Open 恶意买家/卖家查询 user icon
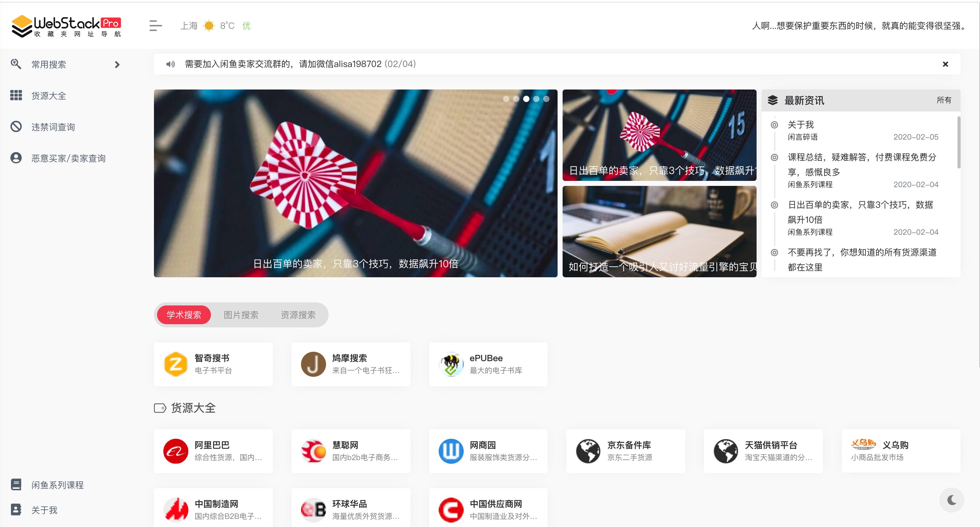Viewport: 980px width, 527px height. point(16,157)
